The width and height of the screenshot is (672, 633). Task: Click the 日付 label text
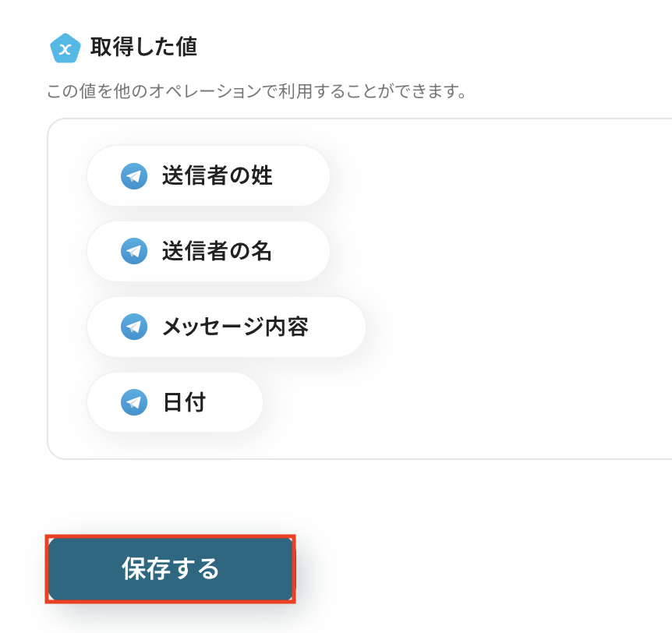click(x=184, y=402)
